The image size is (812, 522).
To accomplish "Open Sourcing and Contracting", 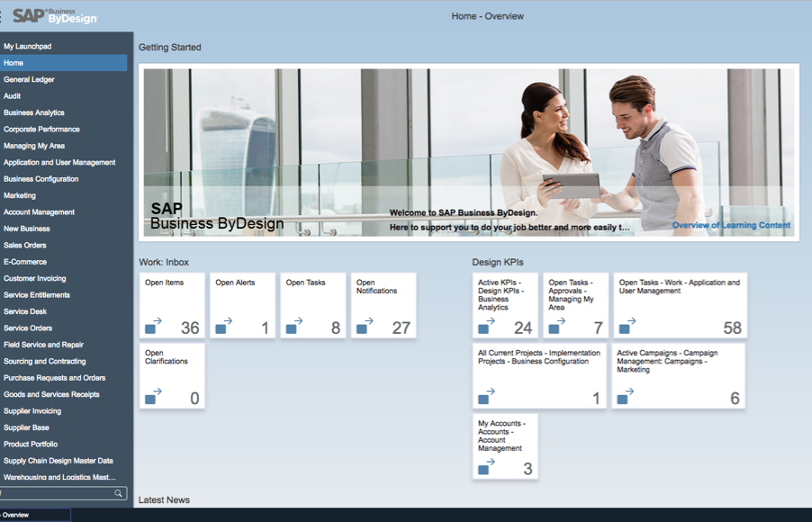I will (x=63, y=361).
